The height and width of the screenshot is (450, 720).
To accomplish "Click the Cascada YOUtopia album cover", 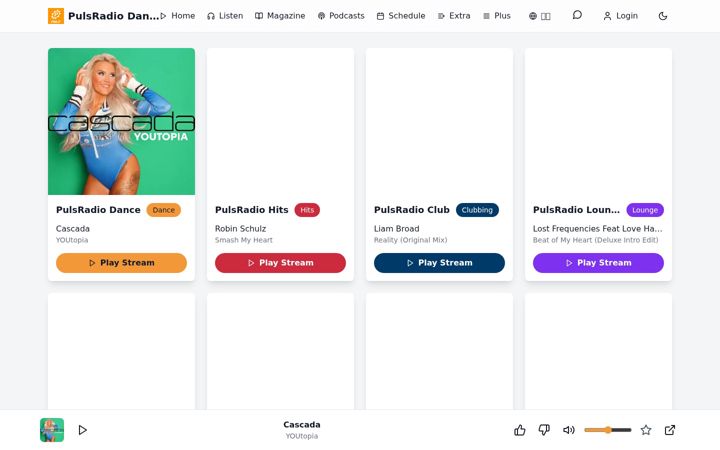I will pos(121,121).
